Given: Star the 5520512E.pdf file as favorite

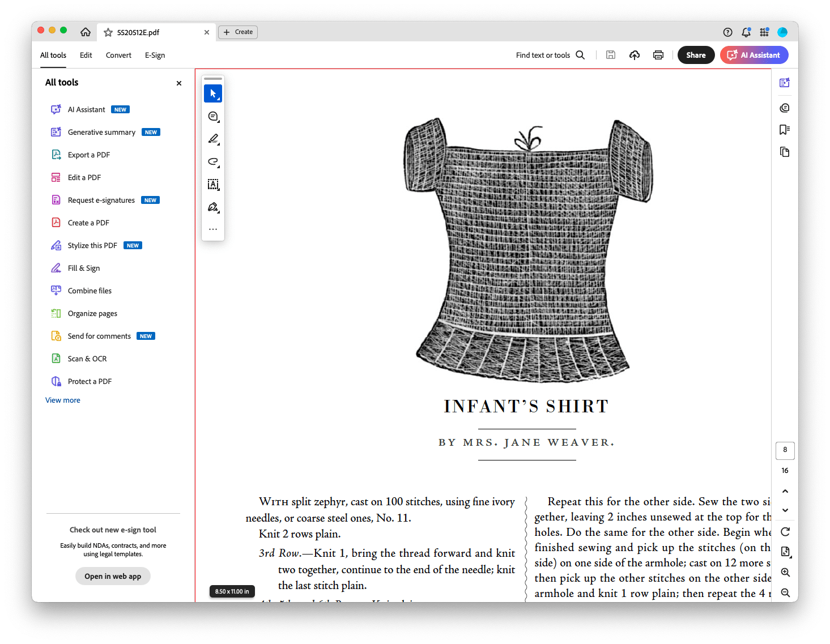Looking at the screenshot, I should click(108, 32).
